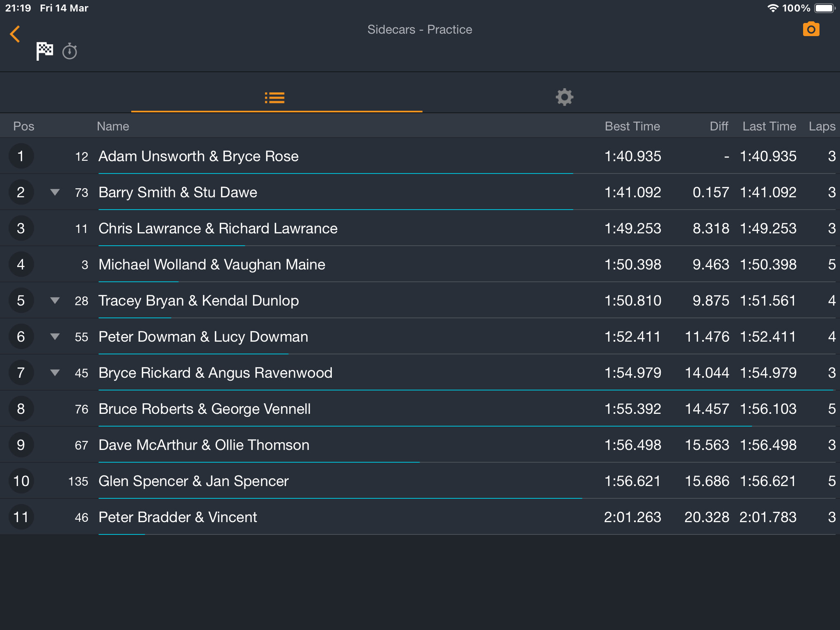Tap position badge 10
The image size is (840, 630).
tap(21, 481)
